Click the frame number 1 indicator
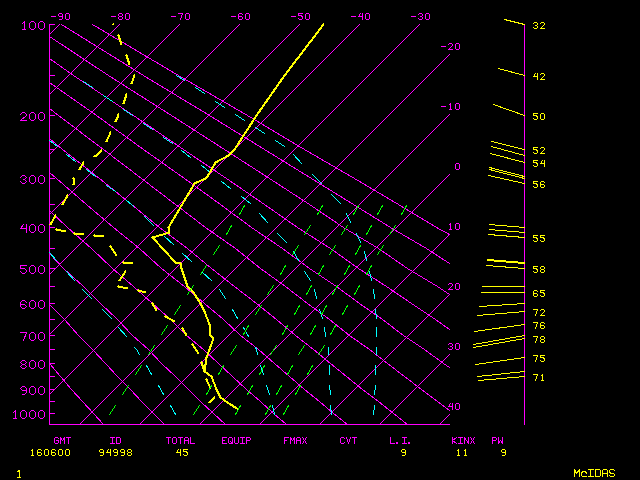The height and width of the screenshot is (480, 640). coord(19,472)
